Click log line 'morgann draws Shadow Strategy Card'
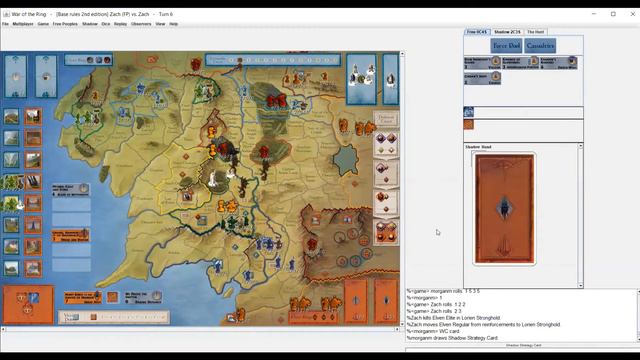640x360 pixels. tap(452, 338)
